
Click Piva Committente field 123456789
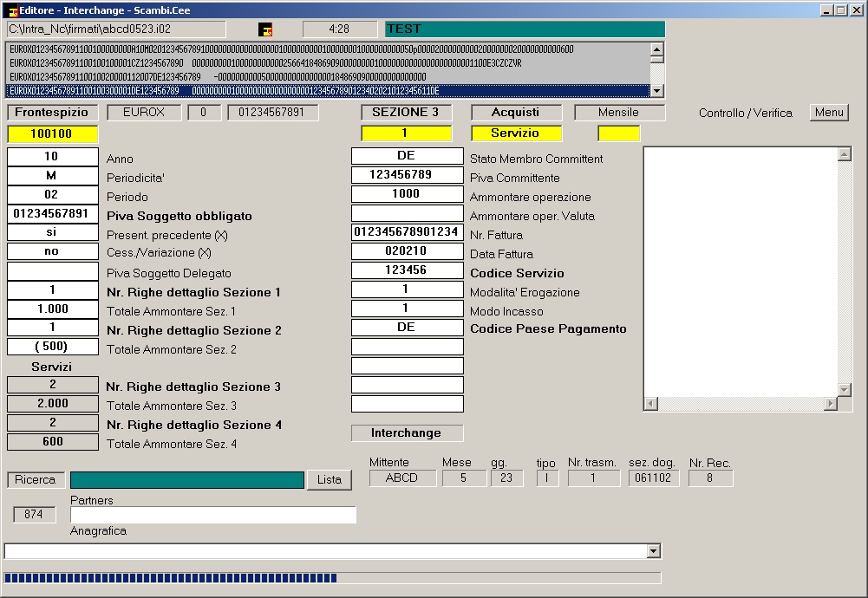[x=407, y=175]
